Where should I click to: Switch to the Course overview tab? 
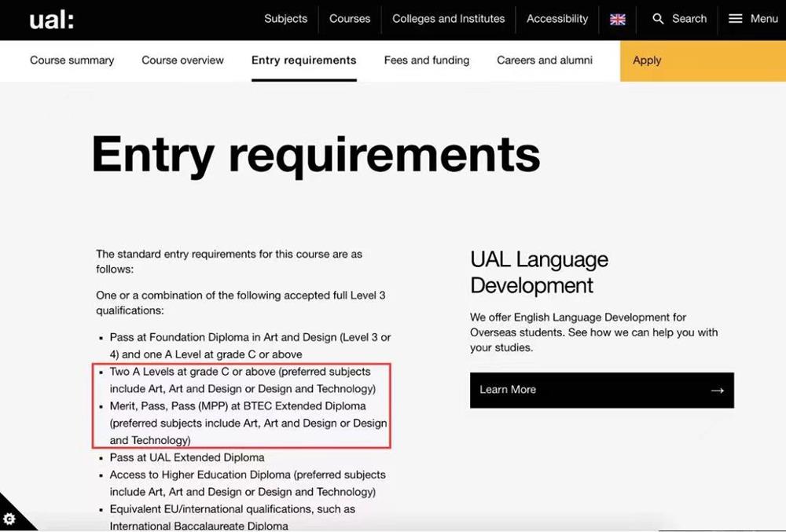tap(182, 61)
